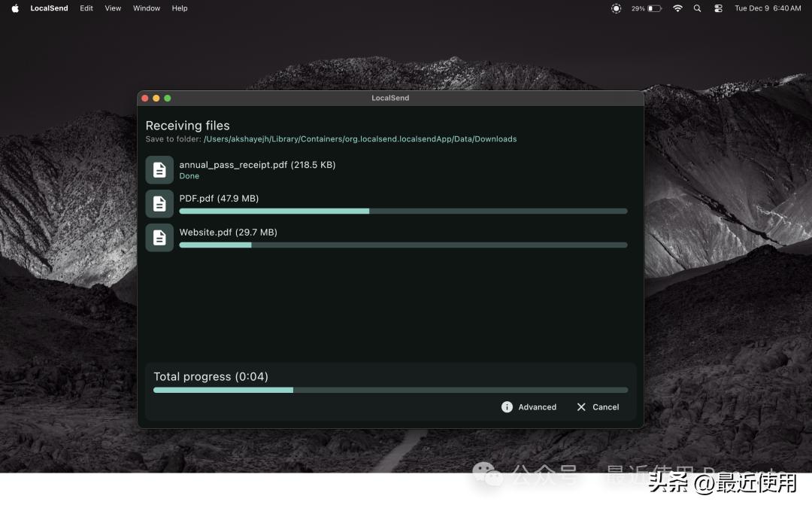This screenshot has height=508, width=812.
Task: Open Spotlight search magnifier
Action: pos(698,8)
